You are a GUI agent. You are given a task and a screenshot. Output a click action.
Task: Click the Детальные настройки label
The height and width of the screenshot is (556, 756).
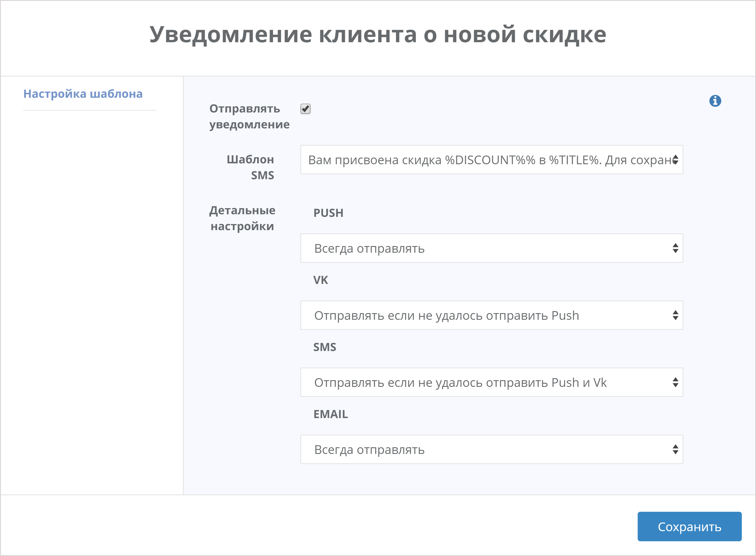click(242, 218)
